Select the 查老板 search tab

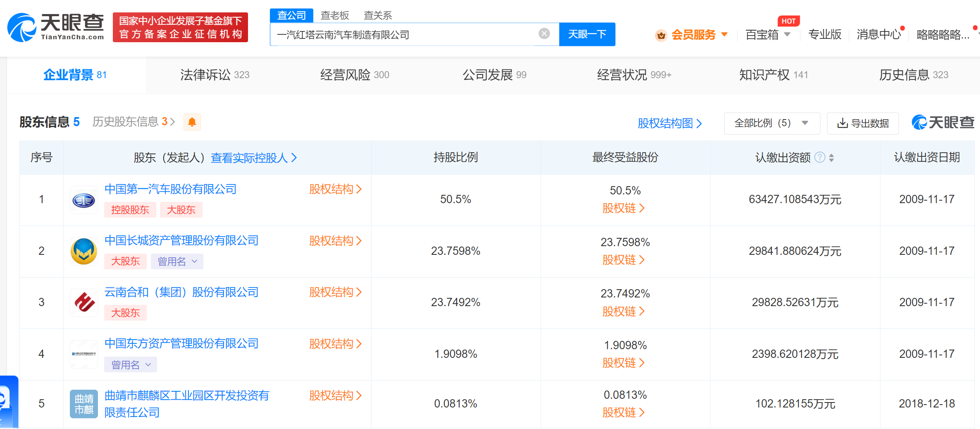[x=335, y=15]
